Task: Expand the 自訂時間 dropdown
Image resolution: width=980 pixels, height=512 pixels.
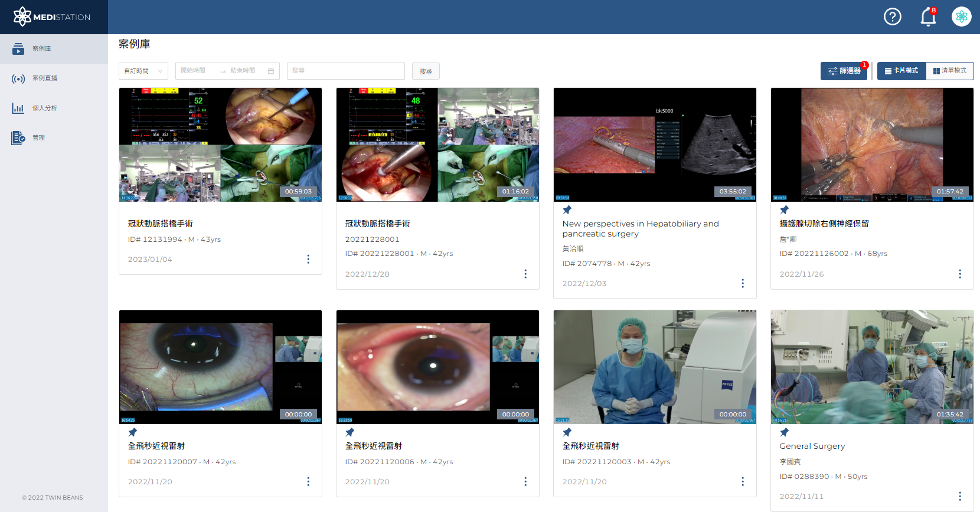Action: (x=143, y=71)
